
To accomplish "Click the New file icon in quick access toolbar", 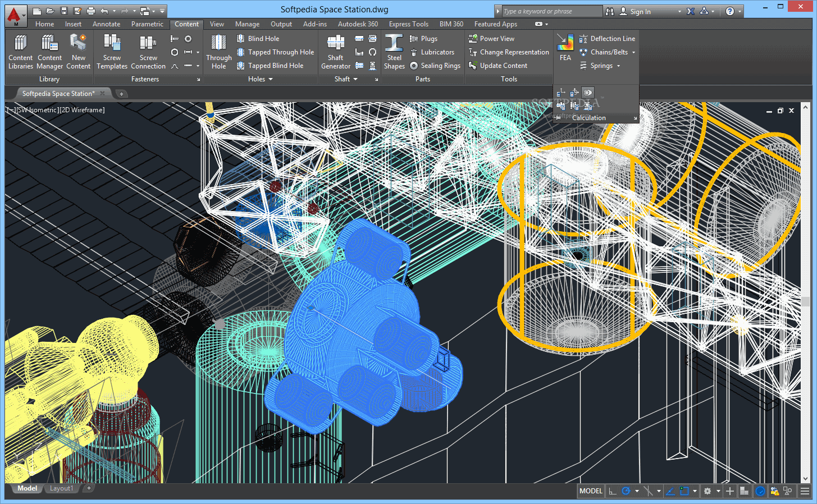I will pos(37,11).
